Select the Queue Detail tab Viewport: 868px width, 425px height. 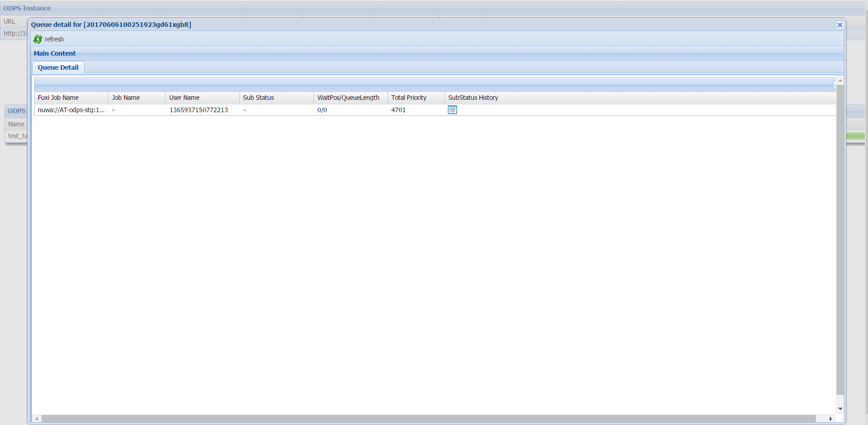tap(58, 67)
